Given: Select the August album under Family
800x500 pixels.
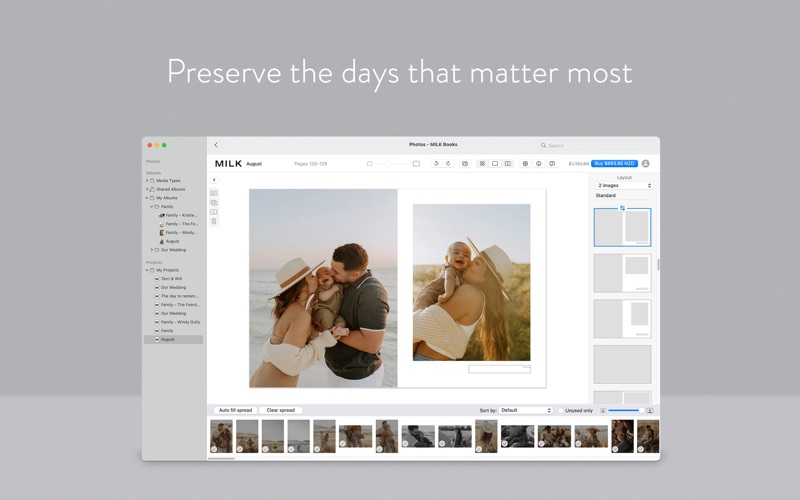Looking at the screenshot, I should click(169, 241).
